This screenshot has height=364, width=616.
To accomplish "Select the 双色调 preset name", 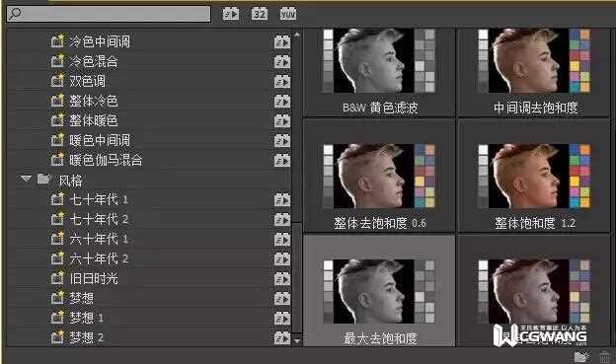I will tap(87, 81).
